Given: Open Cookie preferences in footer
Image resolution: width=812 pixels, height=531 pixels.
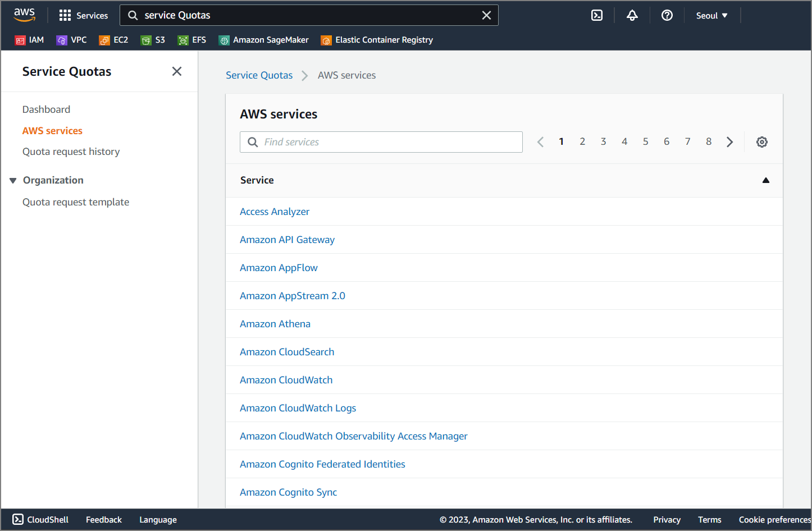Looking at the screenshot, I should [x=774, y=520].
